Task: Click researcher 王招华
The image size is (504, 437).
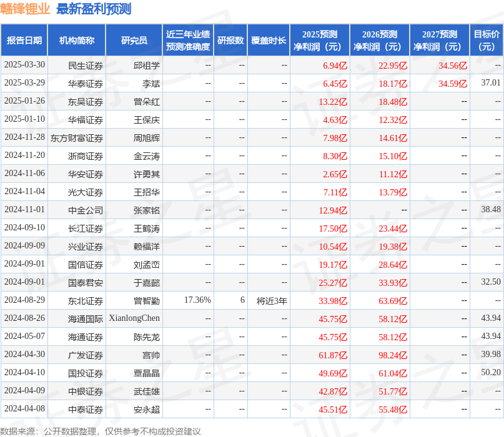Action: [147, 192]
